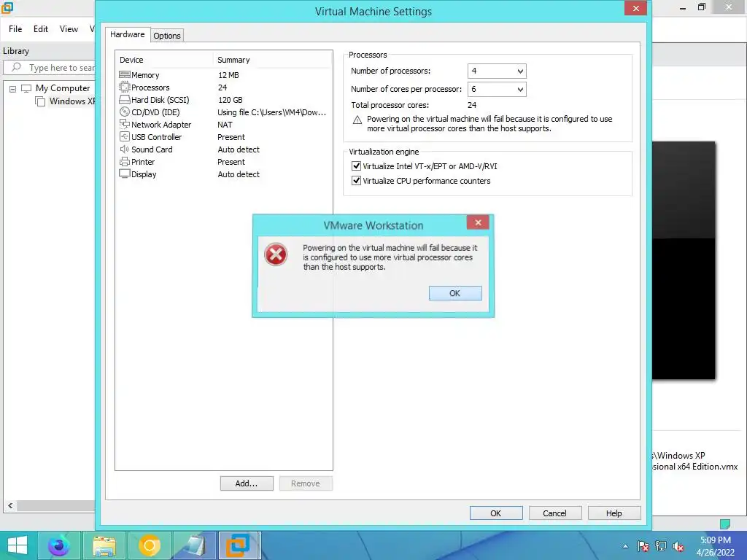
Task: Select the Processors '24' summary in device list
Action: pyautogui.click(x=222, y=87)
